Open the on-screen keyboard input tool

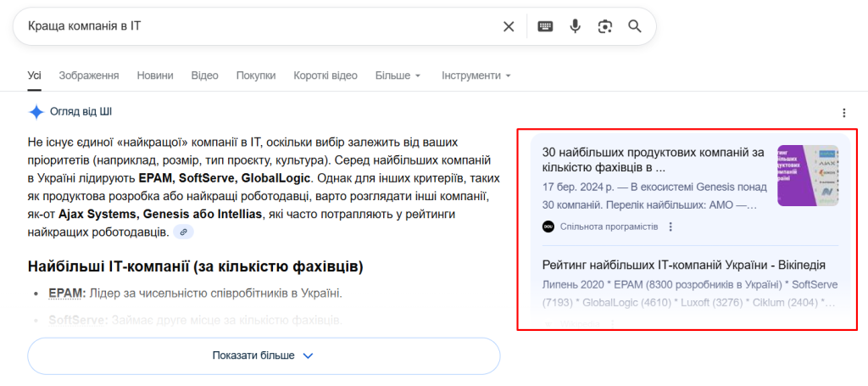545,26
